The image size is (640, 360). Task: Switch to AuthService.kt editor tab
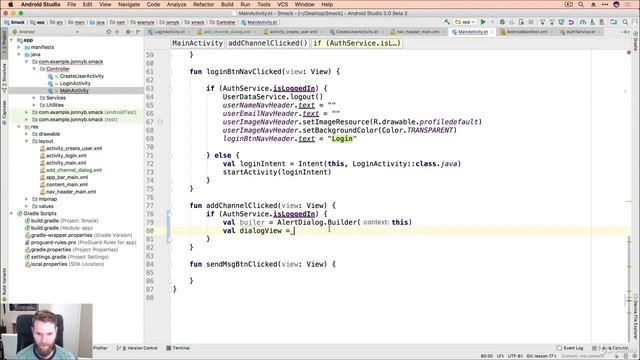[580, 32]
